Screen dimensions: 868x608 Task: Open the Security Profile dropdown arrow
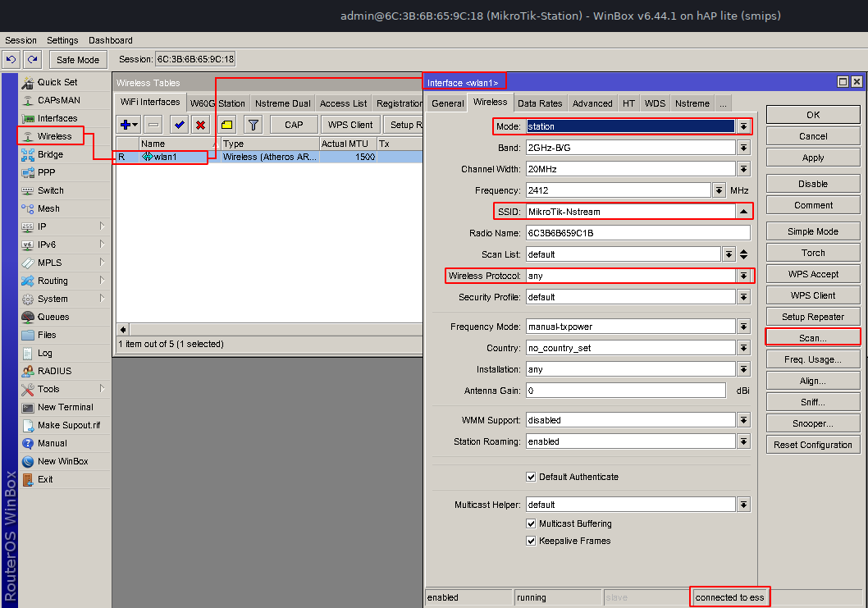tap(743, 297)
